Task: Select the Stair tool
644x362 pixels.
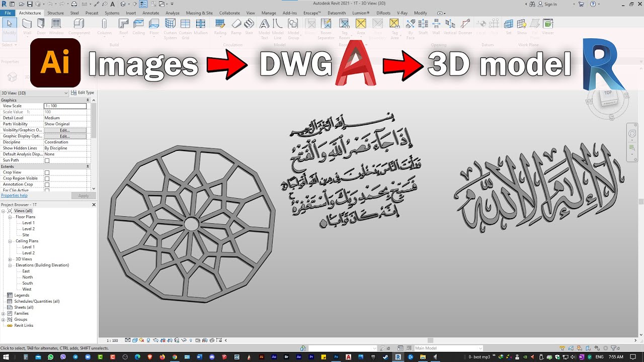Action: [x=249, y=27]
